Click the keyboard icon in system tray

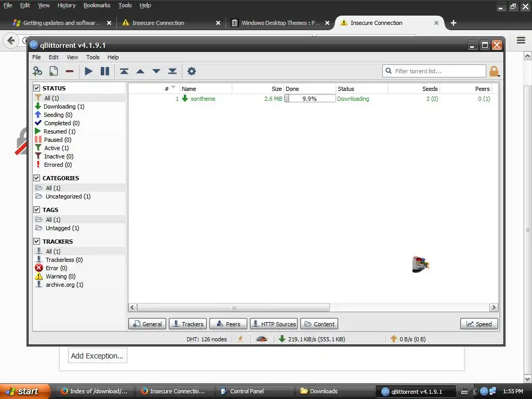click(464, 392)
